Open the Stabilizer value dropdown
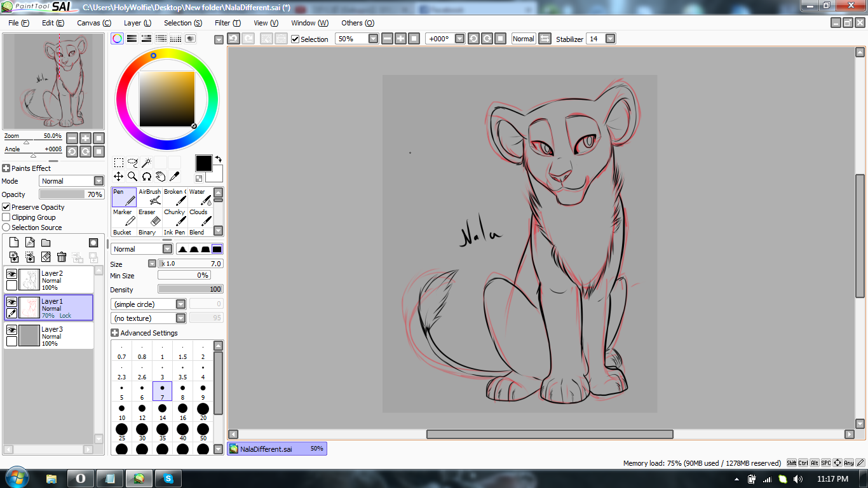 (x=610, y=39)
